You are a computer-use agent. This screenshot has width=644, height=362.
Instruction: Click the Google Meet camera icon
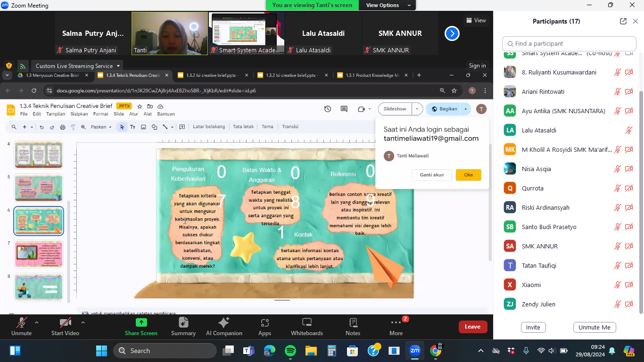click(x=362, y=109)
